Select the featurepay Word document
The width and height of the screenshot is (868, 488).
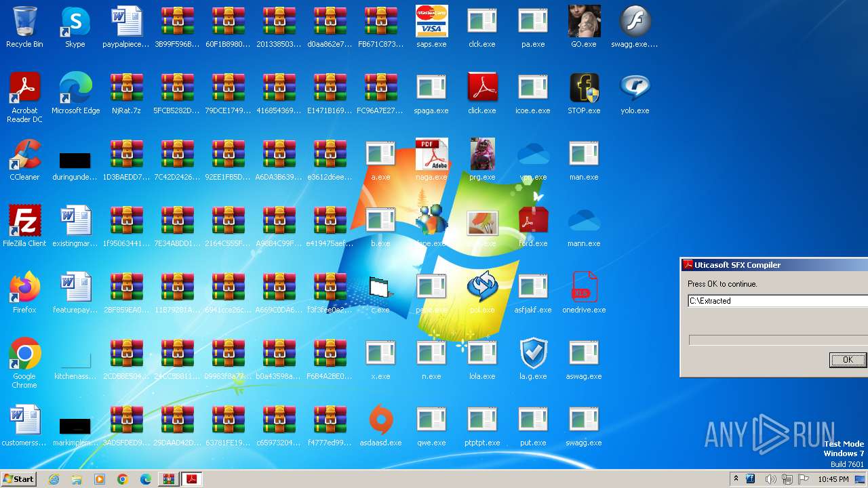pos(75,287)
